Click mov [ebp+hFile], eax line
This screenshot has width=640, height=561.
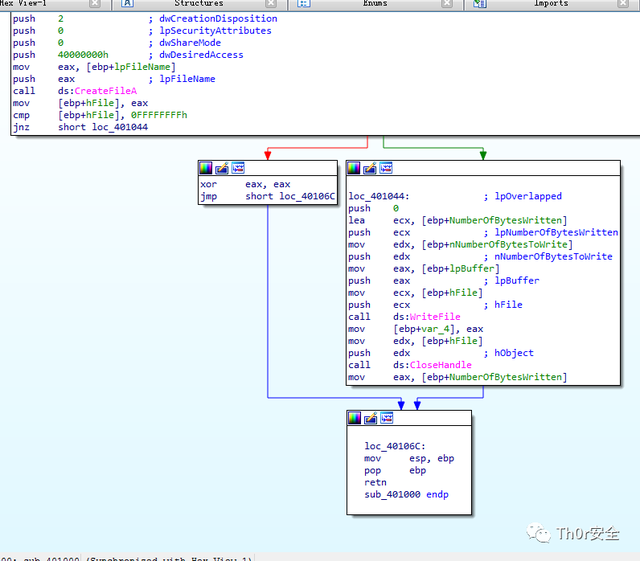tap(80, 103)
